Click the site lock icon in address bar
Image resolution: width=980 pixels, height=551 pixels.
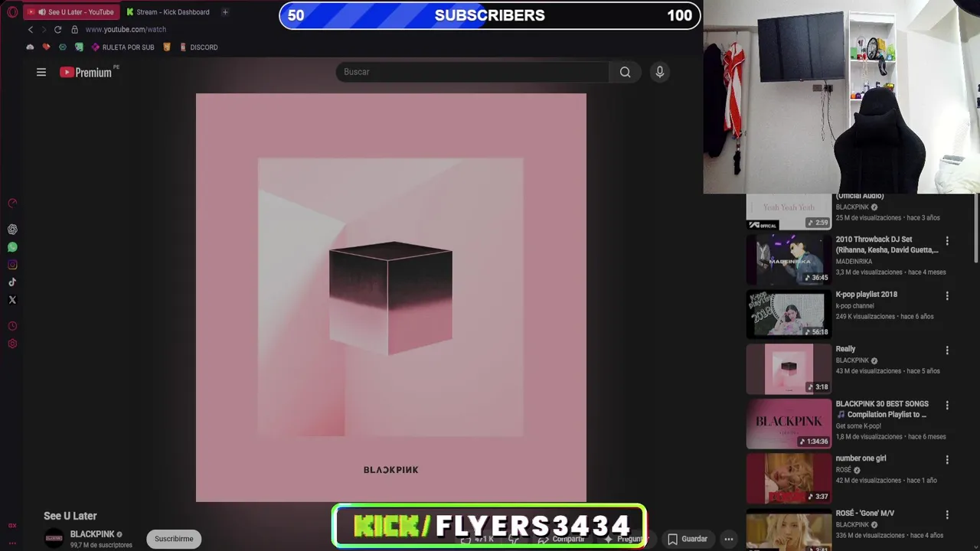point(74,29)
